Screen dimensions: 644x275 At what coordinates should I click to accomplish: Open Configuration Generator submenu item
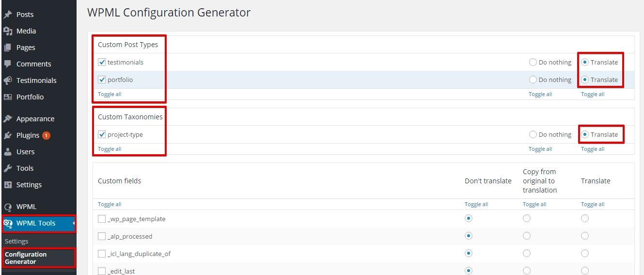coord(26,258)
